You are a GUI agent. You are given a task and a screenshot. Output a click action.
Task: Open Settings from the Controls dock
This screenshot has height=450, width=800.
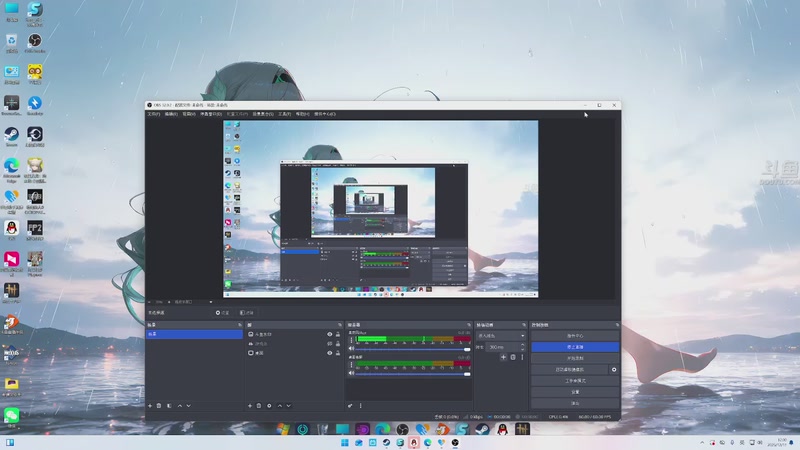click(x=575, y=392)
